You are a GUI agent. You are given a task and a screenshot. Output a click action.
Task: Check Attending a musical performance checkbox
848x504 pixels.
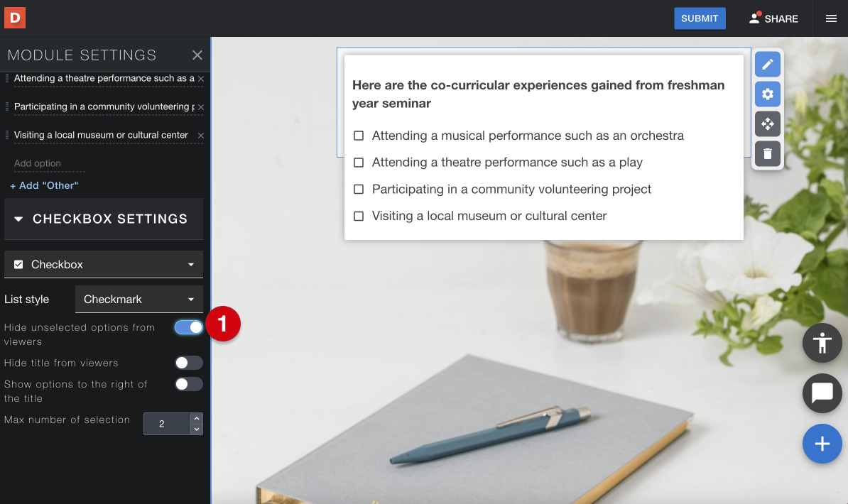pyautogui.click(x=359, y=136)
